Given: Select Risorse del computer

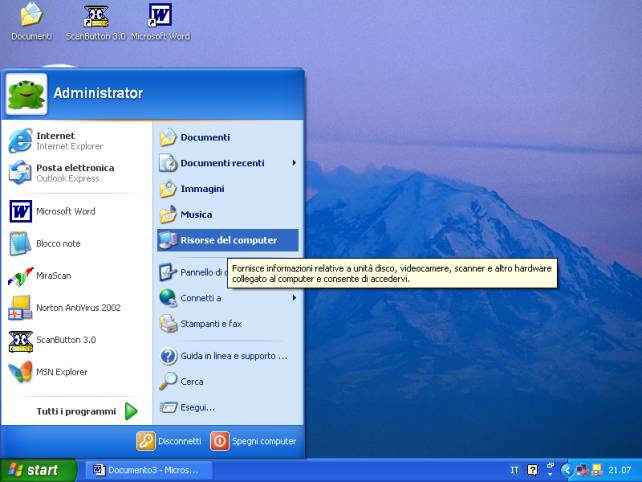Looking at the screenshot, I should coord(228,240).
